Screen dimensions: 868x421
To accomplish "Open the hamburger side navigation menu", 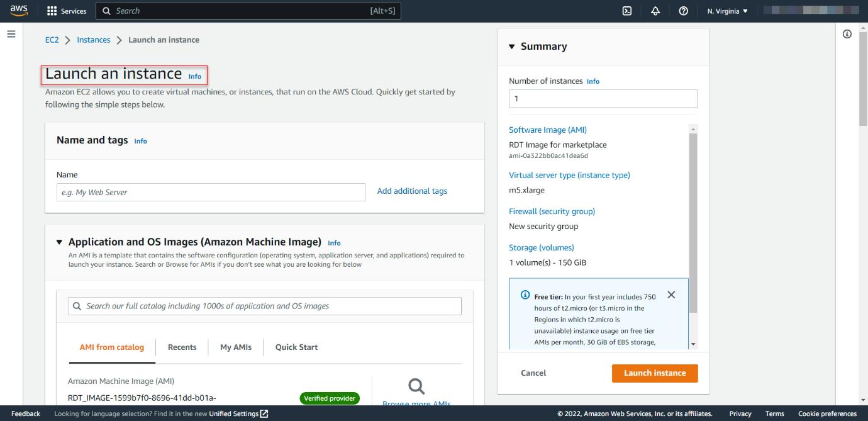I will click(11, 34).
